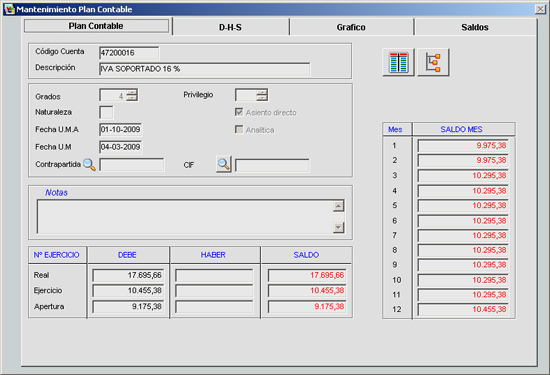Viewport: 550px width, 375px height.
Task: Select Apertura DEBE value 9.175,38
Action: (128, 307)
